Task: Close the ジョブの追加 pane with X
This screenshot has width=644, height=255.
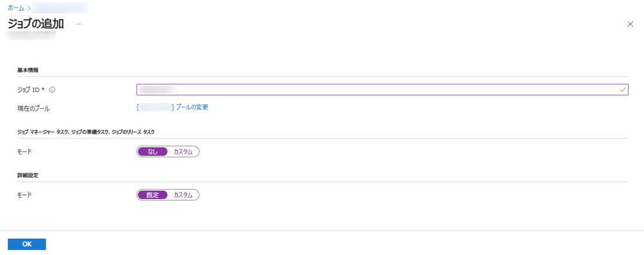Action: (630, 24)
